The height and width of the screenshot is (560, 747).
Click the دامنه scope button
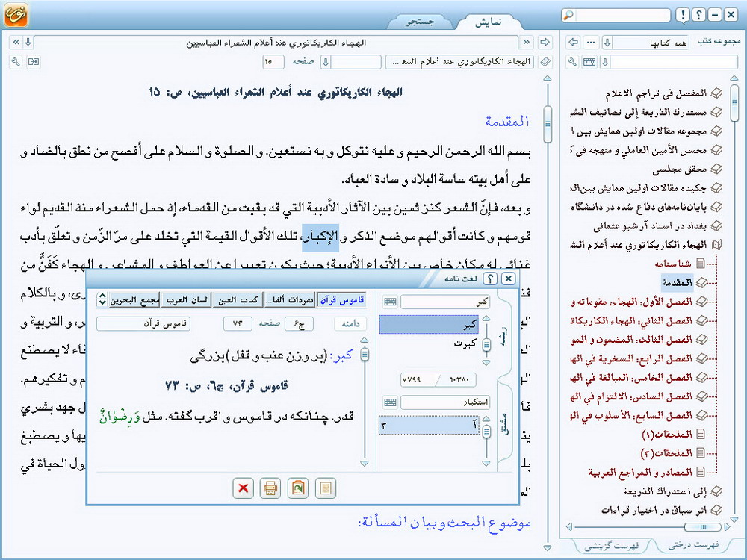[350, 324]
